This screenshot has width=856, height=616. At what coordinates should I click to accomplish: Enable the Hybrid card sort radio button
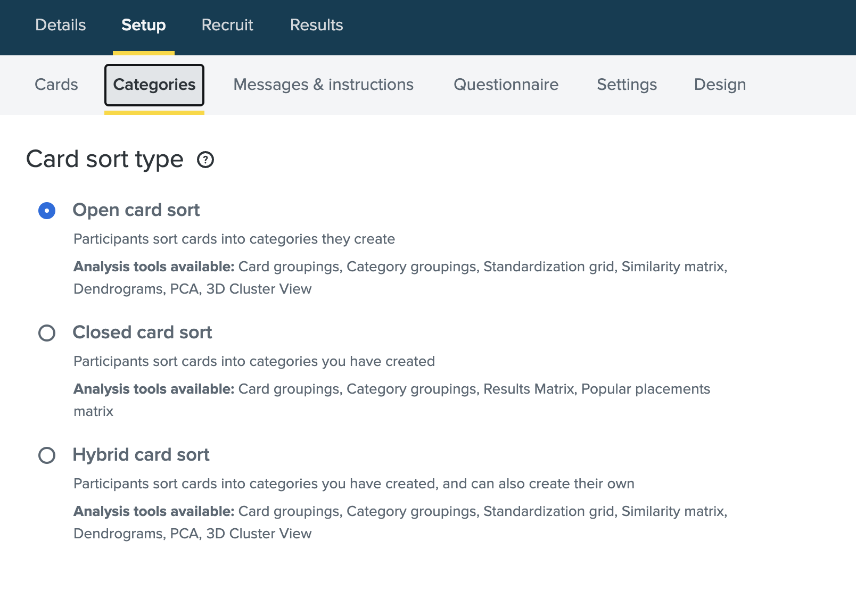tap(47, 455)
